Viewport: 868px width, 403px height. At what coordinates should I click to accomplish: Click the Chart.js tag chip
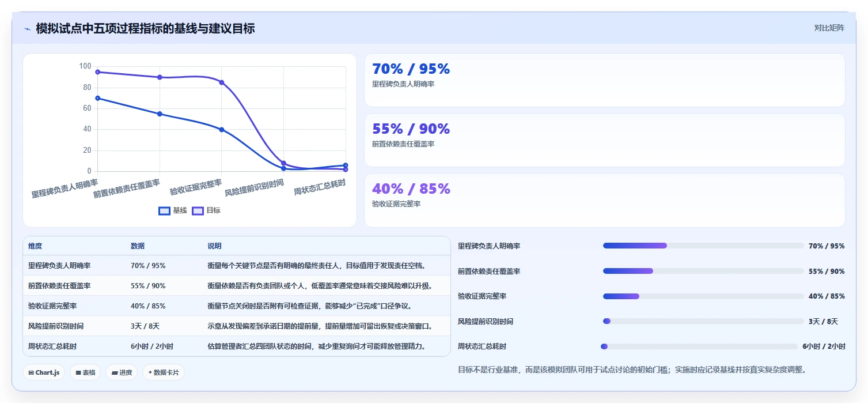(x=44, y=372)
